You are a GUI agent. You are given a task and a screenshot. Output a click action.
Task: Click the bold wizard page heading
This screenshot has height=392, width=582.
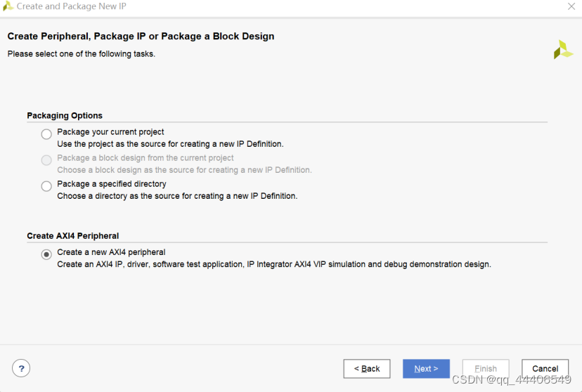point(141,37)
